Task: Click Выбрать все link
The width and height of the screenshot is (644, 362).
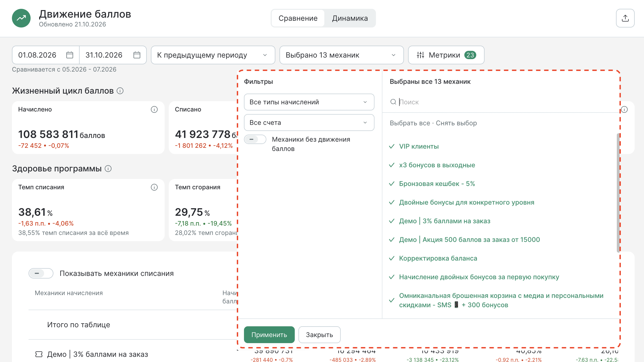Action: pyautogui.click(x=410, y=123)
